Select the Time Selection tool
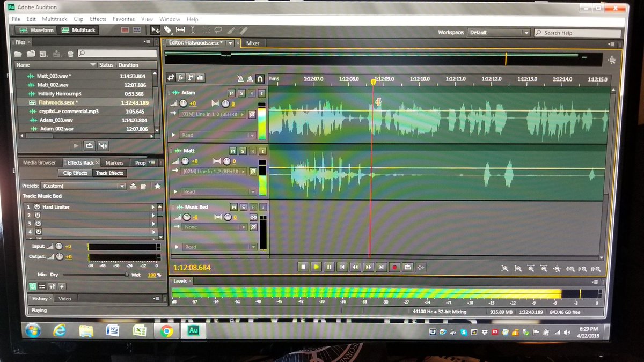This screenshot has width=644, height=362. tap(192, 30)
